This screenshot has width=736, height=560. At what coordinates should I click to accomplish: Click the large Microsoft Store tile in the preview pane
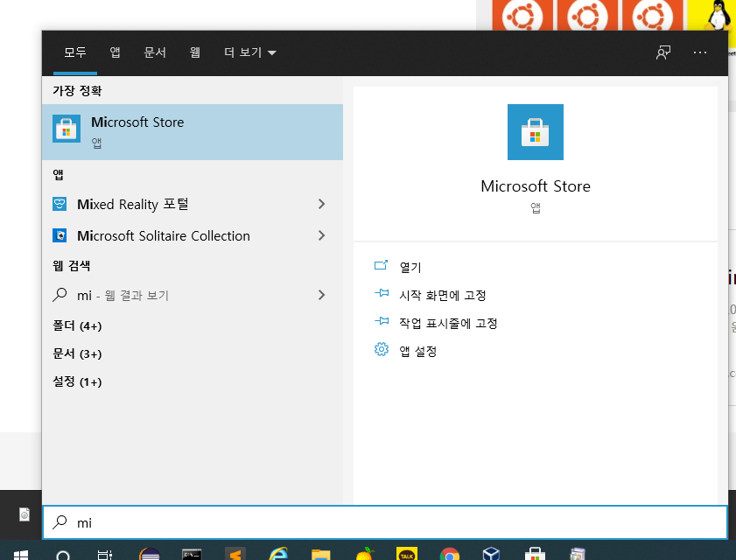[535, 132]
